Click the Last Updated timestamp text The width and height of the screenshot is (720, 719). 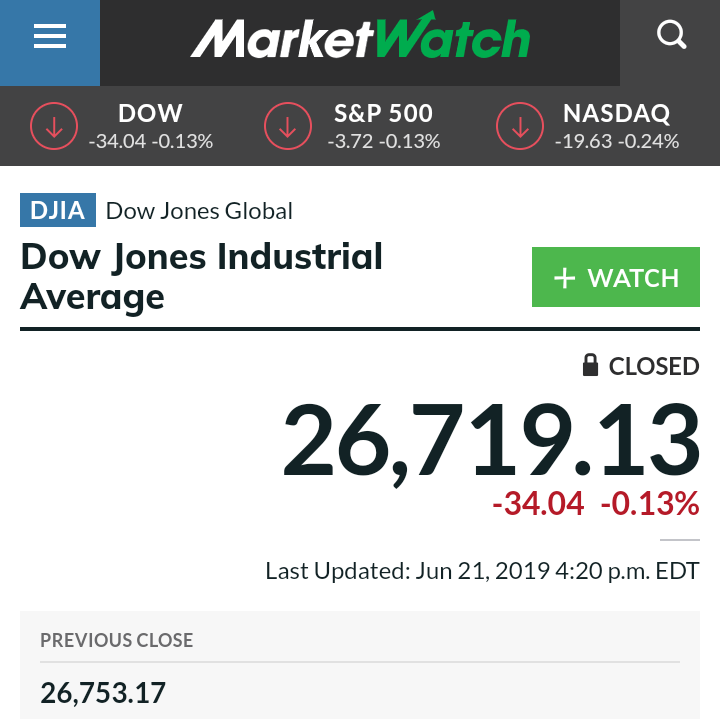point(482,571)
